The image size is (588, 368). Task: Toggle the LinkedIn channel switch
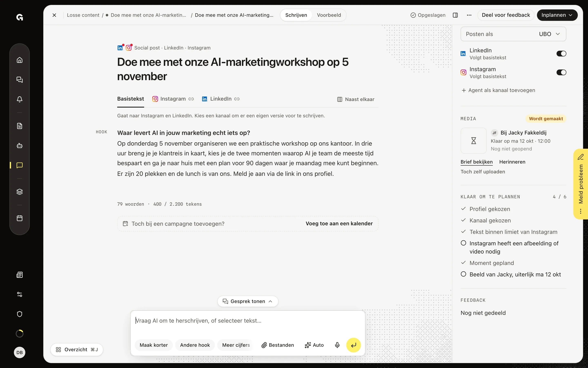(561, 54)
